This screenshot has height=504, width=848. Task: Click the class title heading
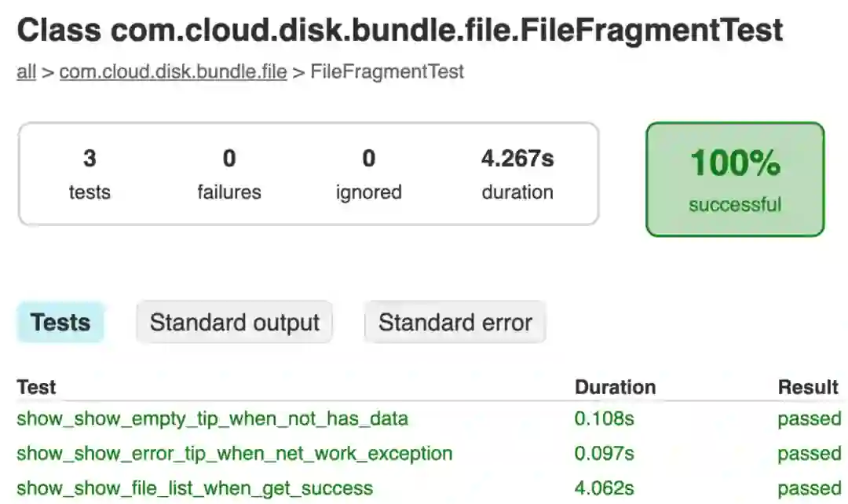click(x=400, y=31)
